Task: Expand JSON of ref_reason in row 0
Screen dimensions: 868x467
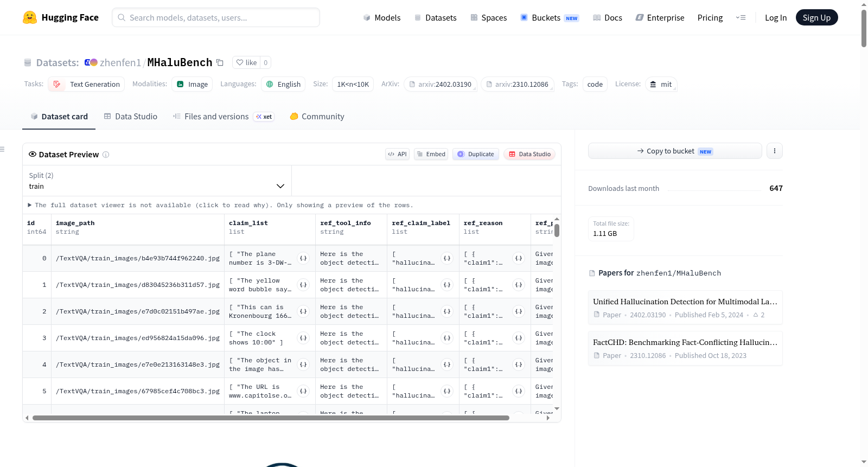Action: click(519, 258)
